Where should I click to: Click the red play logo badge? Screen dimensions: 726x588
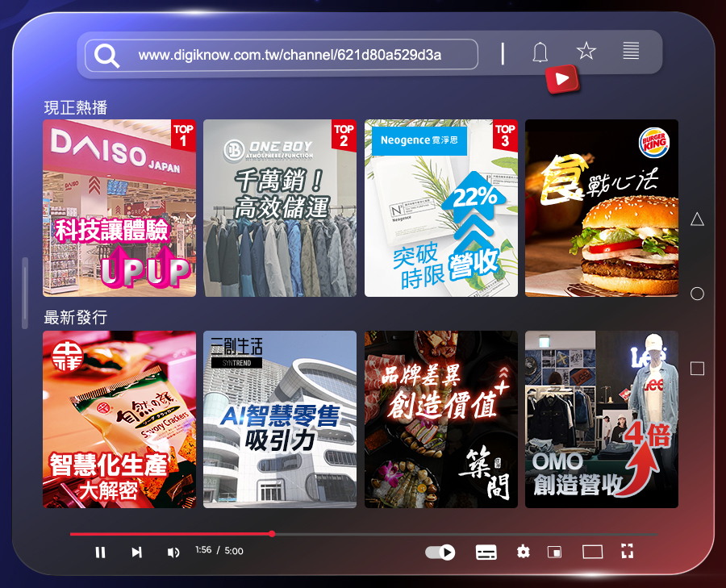562,79
